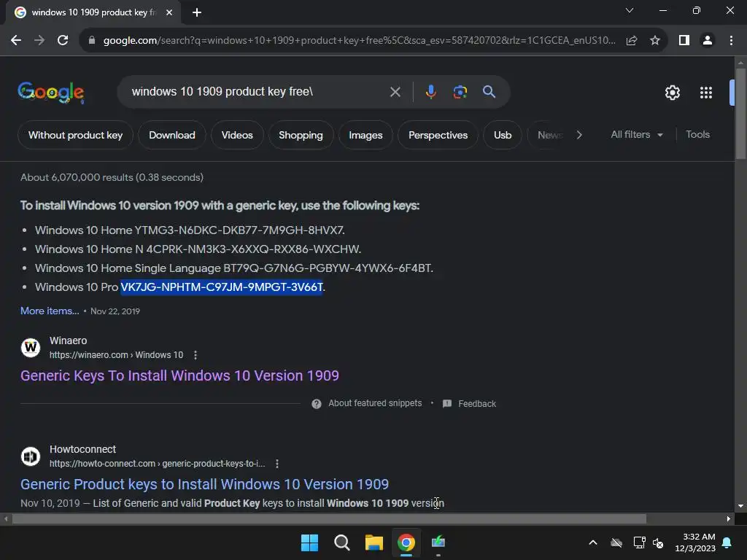Open search Tools
Screen dimensions: 747x560
point(697,135)
